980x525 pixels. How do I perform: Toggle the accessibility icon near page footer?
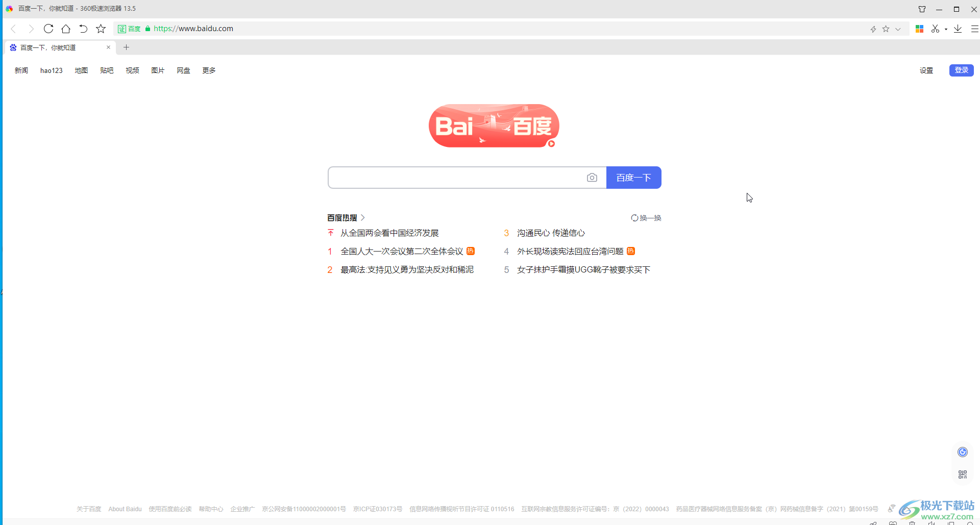coord(891,509)
